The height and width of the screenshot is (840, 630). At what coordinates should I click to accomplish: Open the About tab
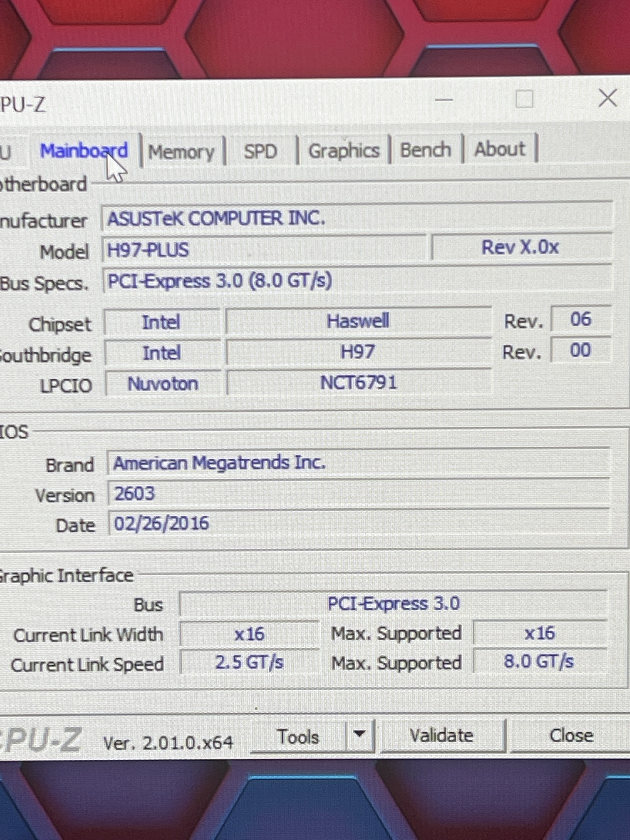pos(499,149)
